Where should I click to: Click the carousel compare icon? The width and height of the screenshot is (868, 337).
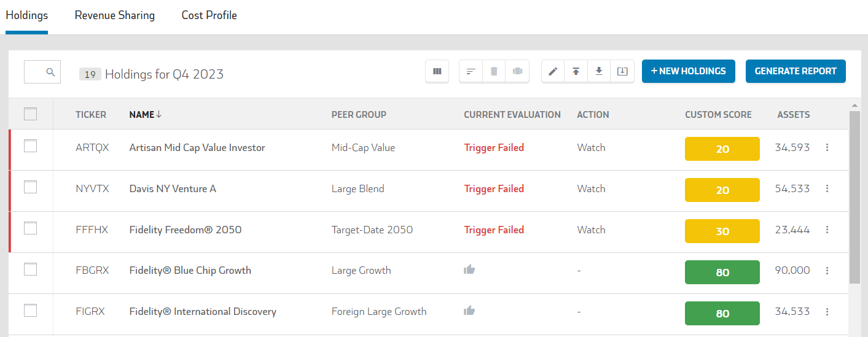517,71
